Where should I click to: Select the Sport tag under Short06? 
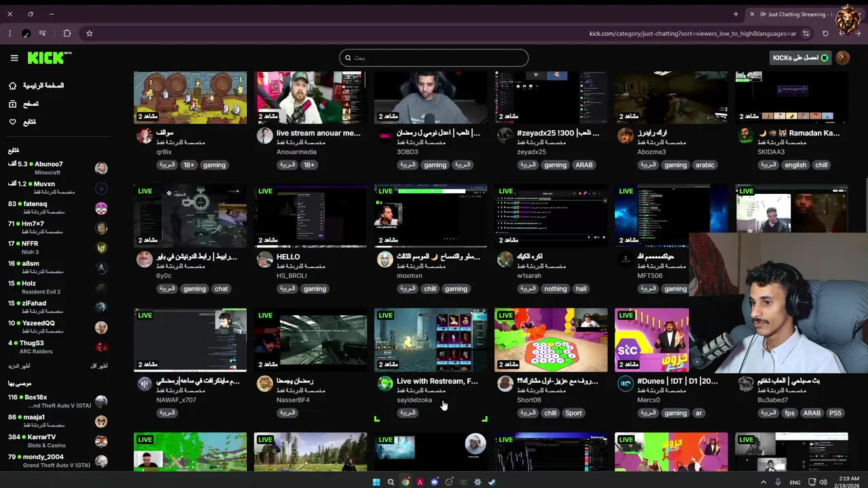[574, 413]
